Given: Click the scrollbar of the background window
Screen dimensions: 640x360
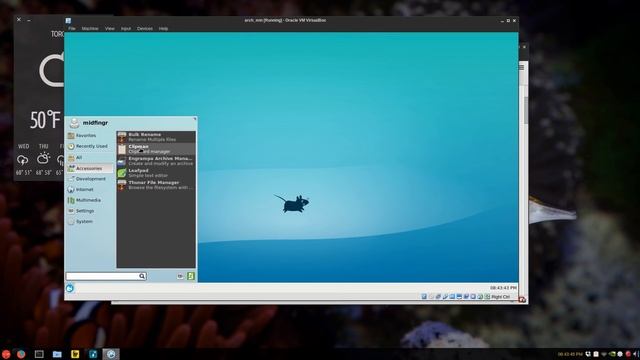Looking at the screenshot, I should (x=526, y=110).
